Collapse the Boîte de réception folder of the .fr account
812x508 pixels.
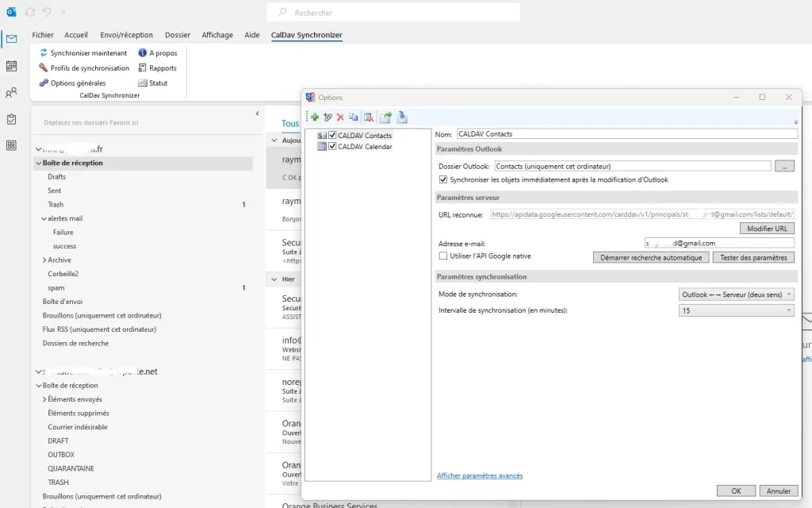click(39, 163)
